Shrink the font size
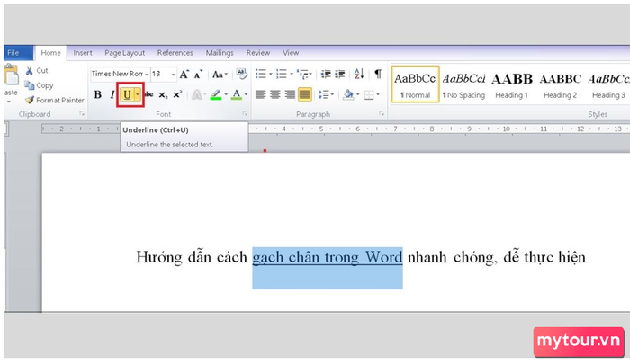The width and height of the screenshot is (630, 364). (198, 75)
